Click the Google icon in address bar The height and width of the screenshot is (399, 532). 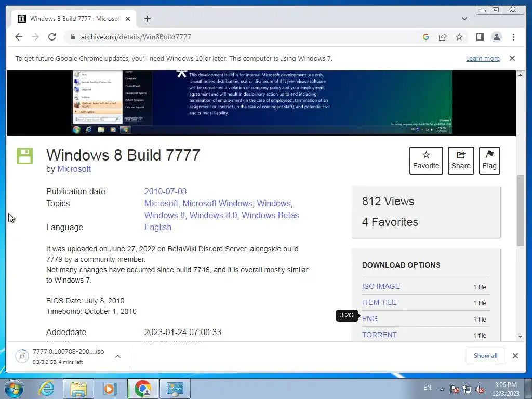point(426,37)
